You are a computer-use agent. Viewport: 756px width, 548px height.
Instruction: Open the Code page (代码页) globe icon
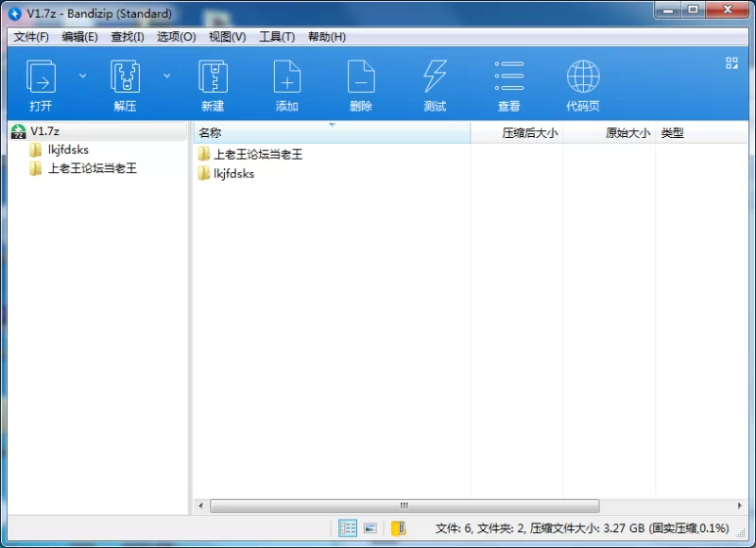click(x=583, y=77)
